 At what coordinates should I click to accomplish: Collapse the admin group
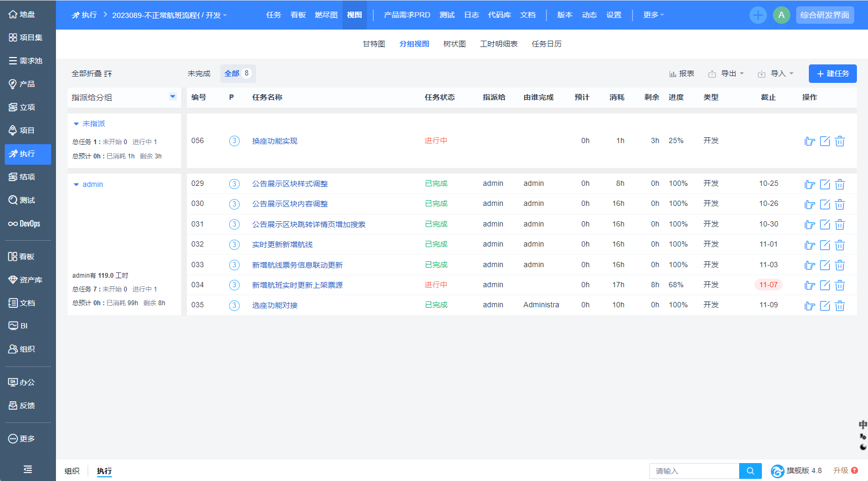77,184
